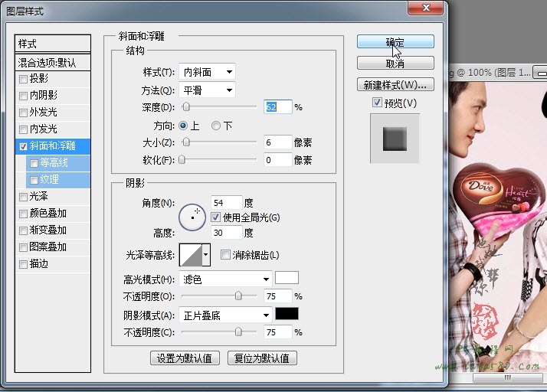The width and height of the screenshot is (547, 392).
Task: Open the black shadow color swatch
Action: tap(287, 314)
